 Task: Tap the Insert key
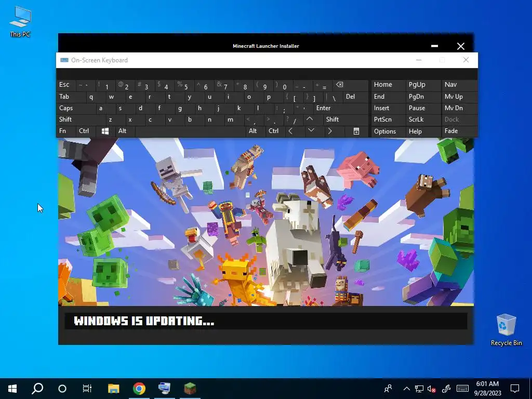[x=388, y=108]
